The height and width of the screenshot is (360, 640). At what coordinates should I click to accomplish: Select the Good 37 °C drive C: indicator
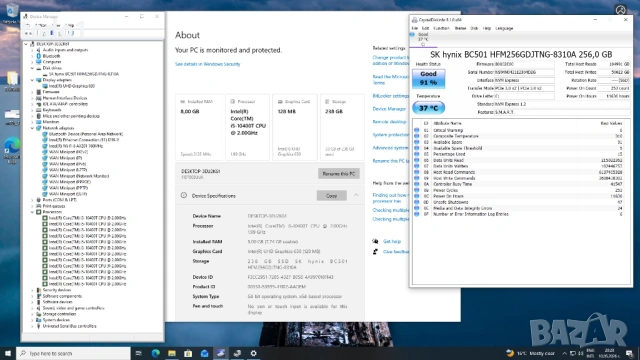pos(423,40)
